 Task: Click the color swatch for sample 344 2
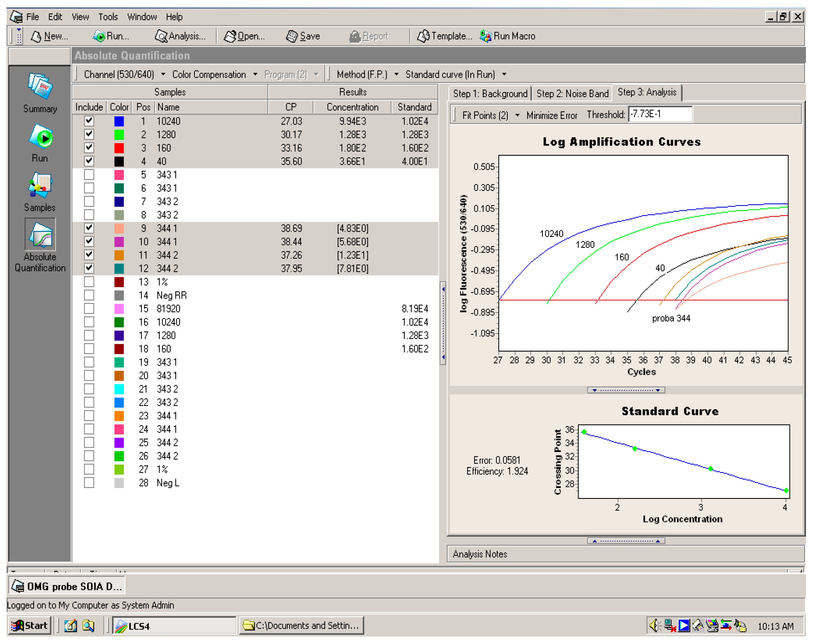tap(119, 255)
